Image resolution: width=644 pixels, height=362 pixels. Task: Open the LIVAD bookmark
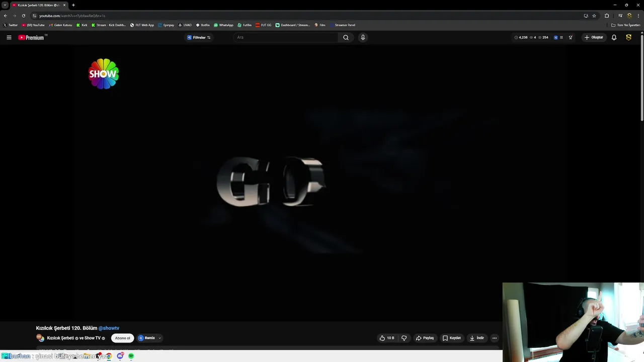185,25
